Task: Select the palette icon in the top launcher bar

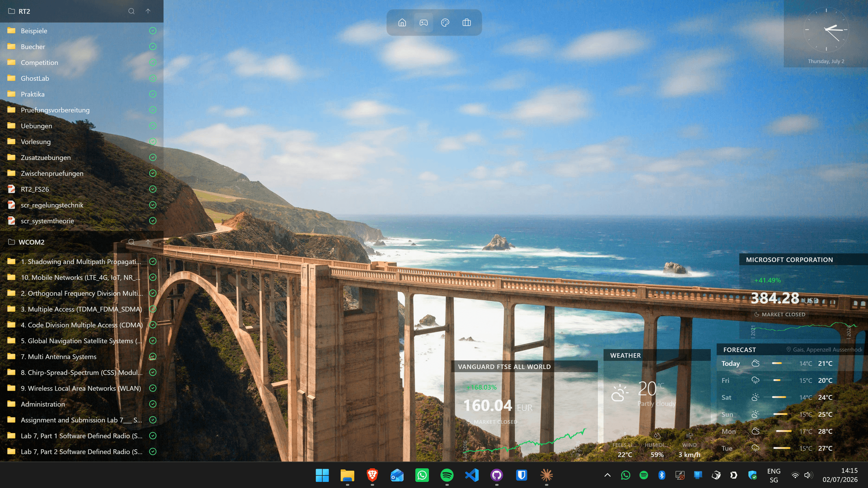Action: click(445, 23)
